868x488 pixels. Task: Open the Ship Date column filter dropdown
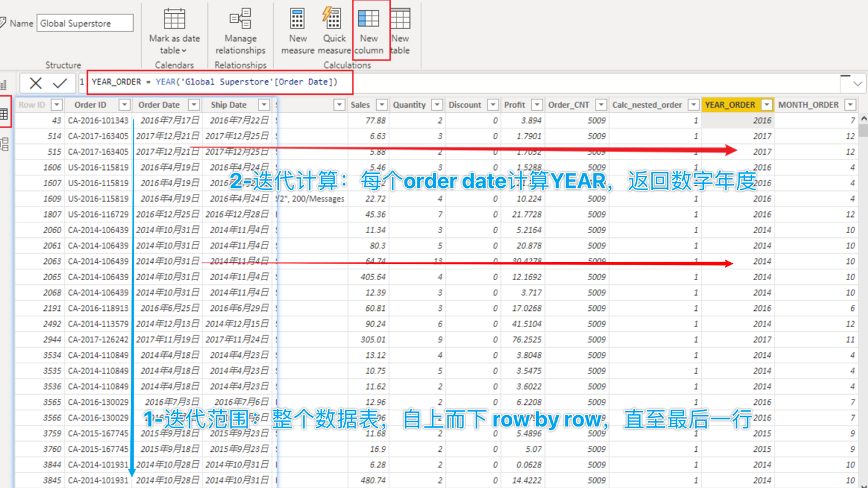coord(264,105)
